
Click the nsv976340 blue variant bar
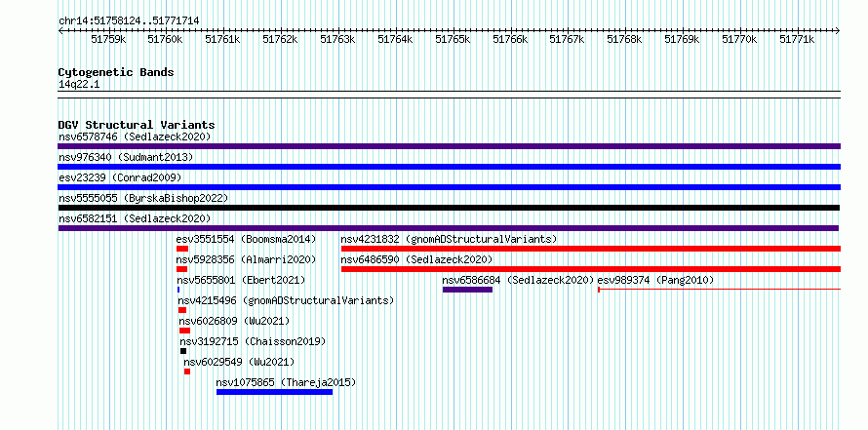coord(449,167)
